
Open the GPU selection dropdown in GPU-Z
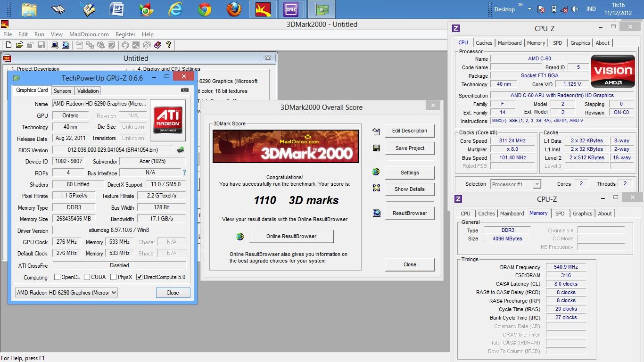[x=66, y=293]
